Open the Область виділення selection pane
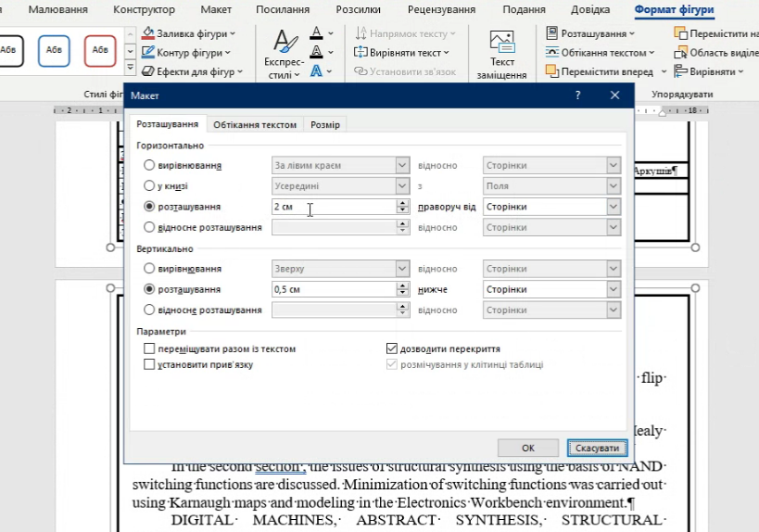 coord(716,52)
